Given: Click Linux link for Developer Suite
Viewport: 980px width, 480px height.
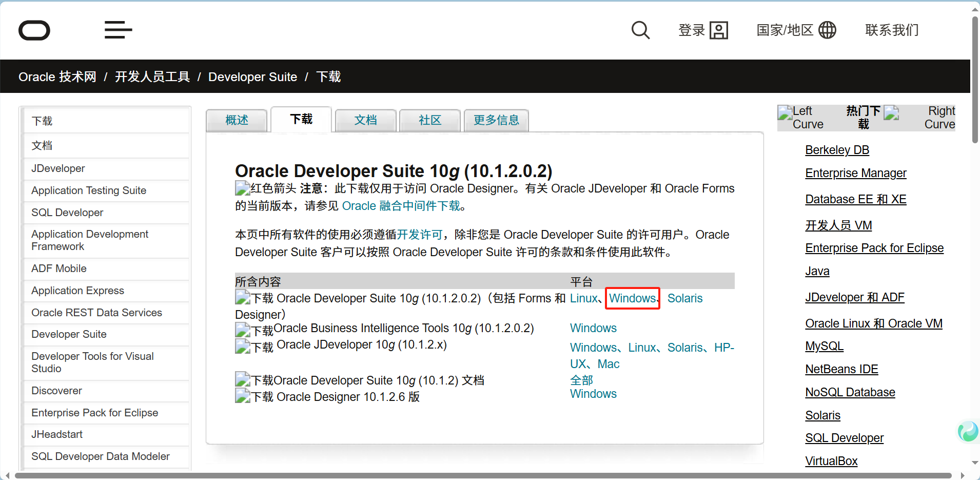Looking at the screenshot, I should pyautogui.click(x=584, y=298).
